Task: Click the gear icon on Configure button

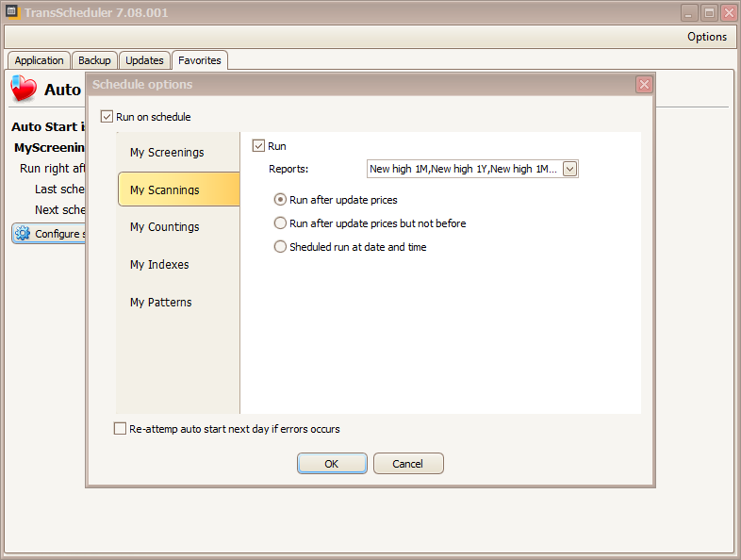Action: click(23, 234)
